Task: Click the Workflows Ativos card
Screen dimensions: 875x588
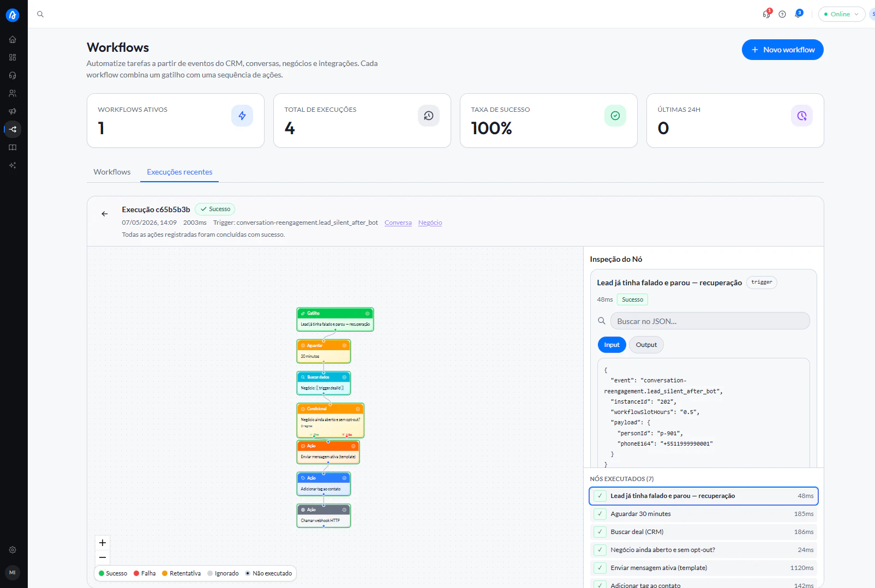Action: tap(176, 121)
